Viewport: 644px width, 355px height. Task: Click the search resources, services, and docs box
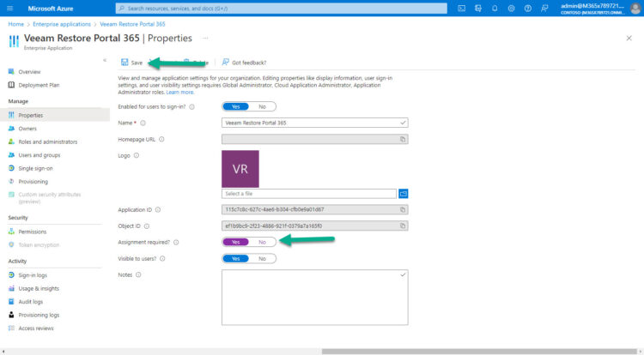[282, 9]
